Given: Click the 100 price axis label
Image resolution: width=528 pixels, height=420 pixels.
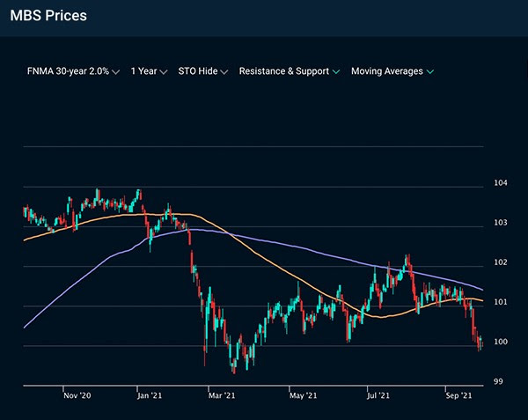Looking at the screenshot, I should pyautogui.click(x=501, y=342).
